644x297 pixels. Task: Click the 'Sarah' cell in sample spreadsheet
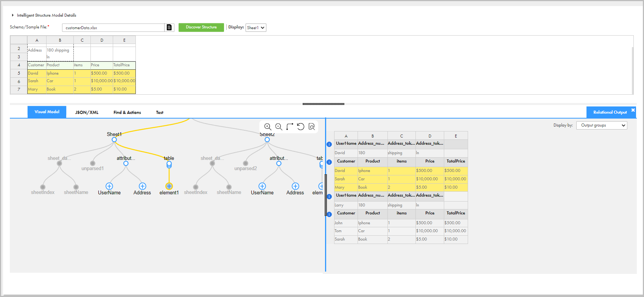click(37, 81)
